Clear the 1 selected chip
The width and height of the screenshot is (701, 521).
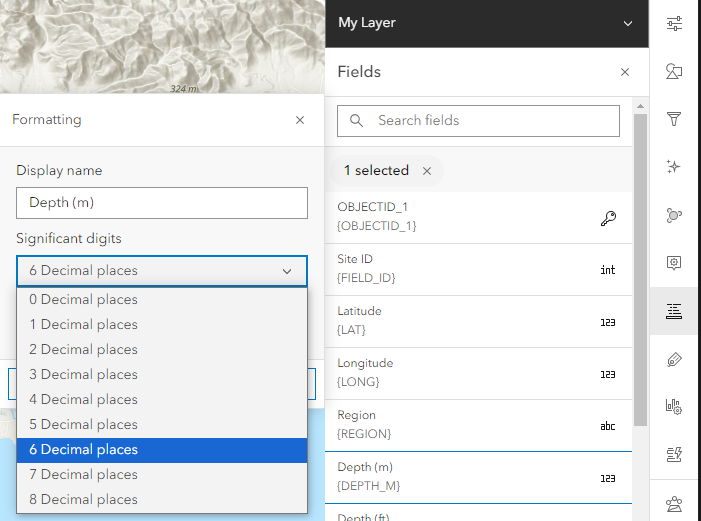coord(427,171)
